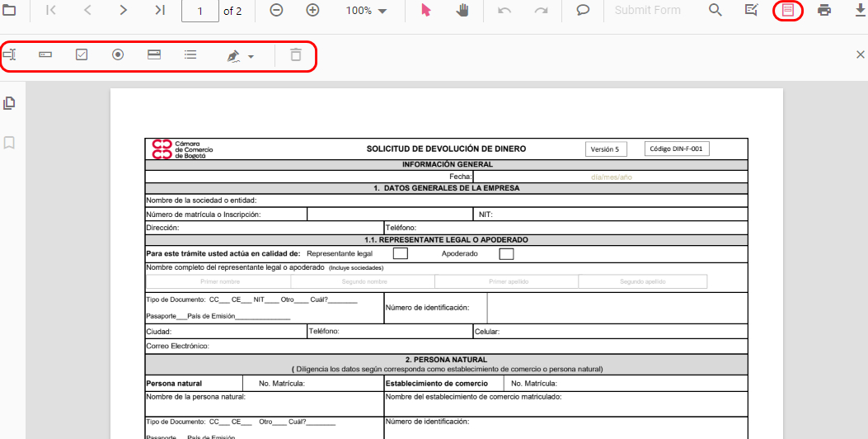Undo the last action

click(x=504, y=10)
